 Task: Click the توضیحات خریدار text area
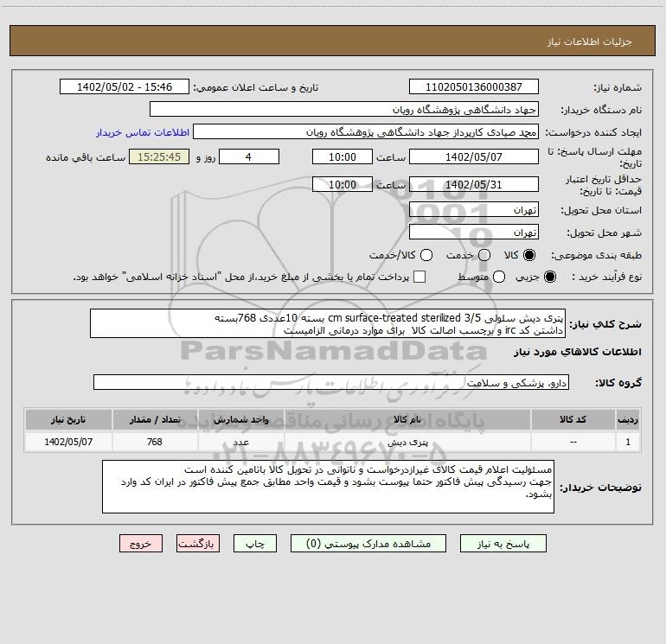point(328,487)
